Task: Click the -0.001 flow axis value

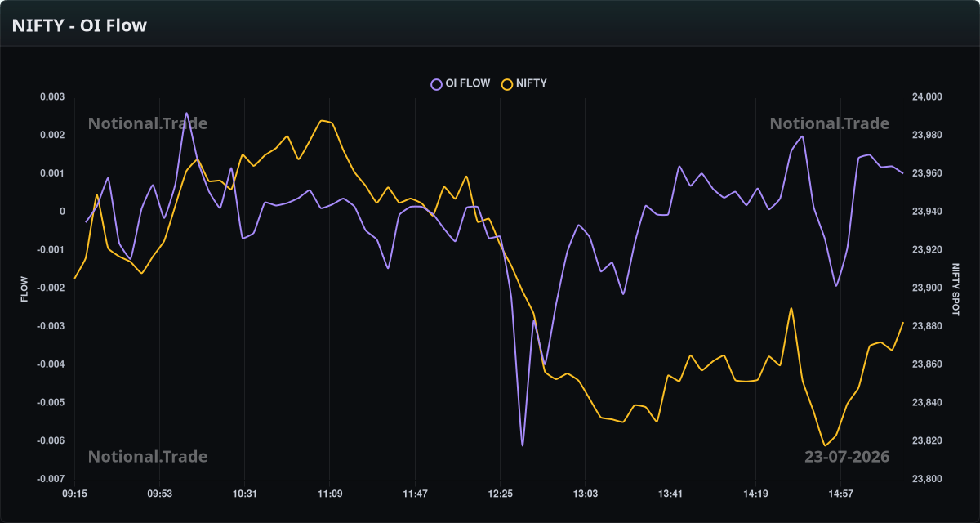Action: click(51, 250)
